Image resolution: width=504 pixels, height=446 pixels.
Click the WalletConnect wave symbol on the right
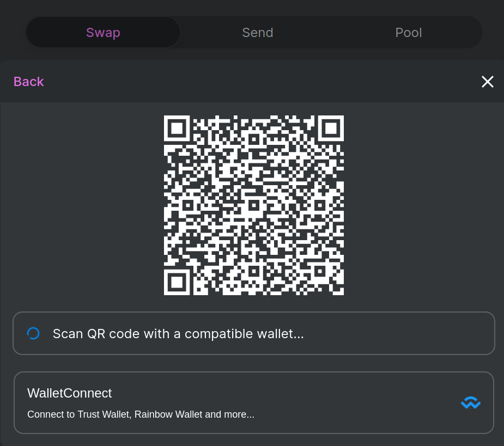[470, 402]
